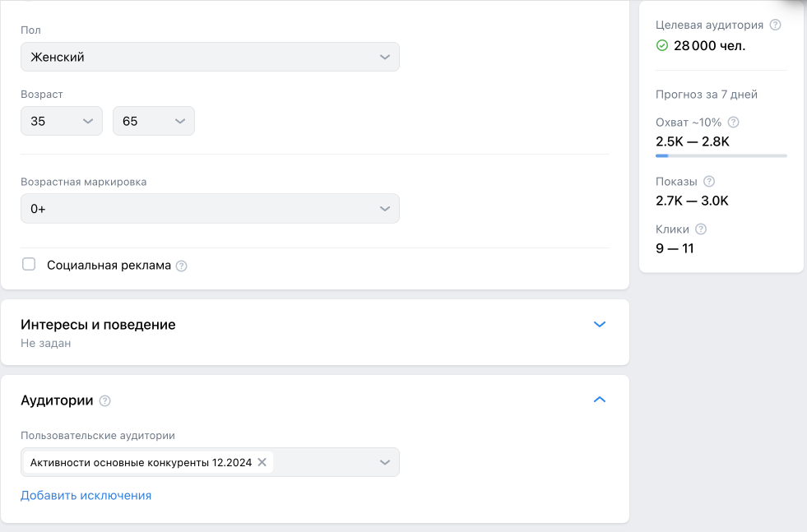Open Пользовательские аудитории dropdown arrow
807x532 pixels.
pyautogui.click(x=384, y=462)
